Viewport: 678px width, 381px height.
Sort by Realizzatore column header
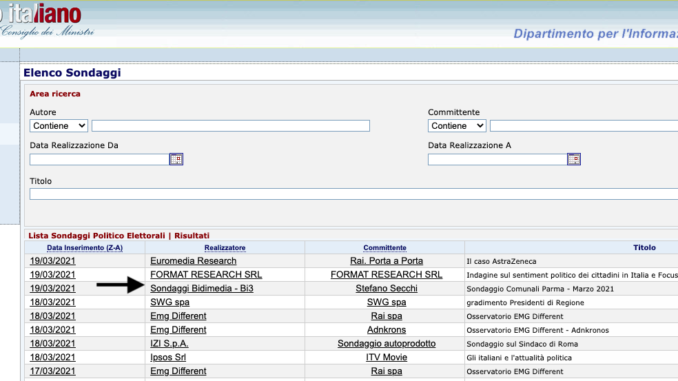click(225, 248)
